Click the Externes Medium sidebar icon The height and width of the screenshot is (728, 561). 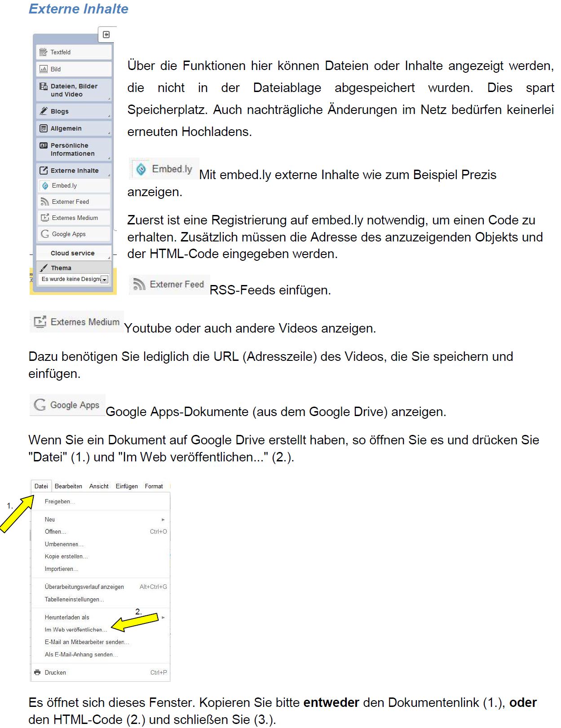[45, 218]
